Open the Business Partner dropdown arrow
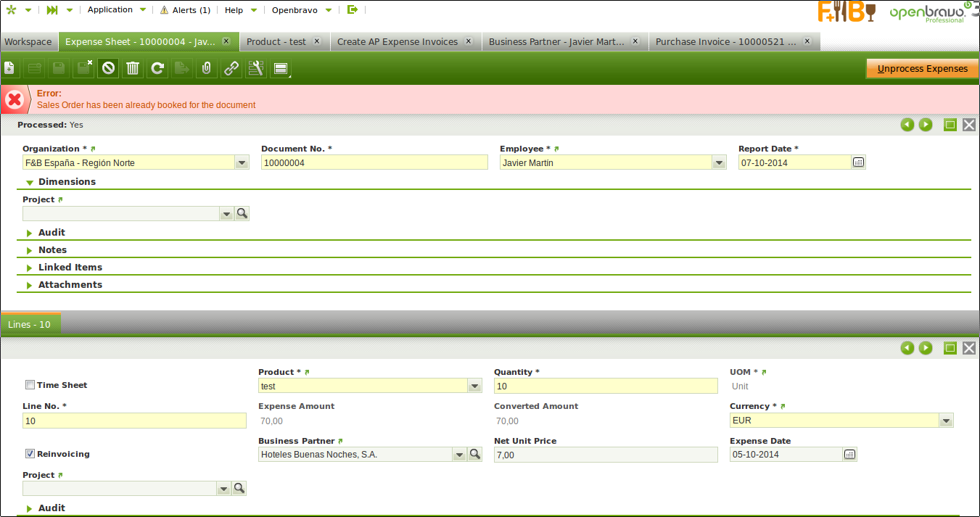 coord(459,455)
